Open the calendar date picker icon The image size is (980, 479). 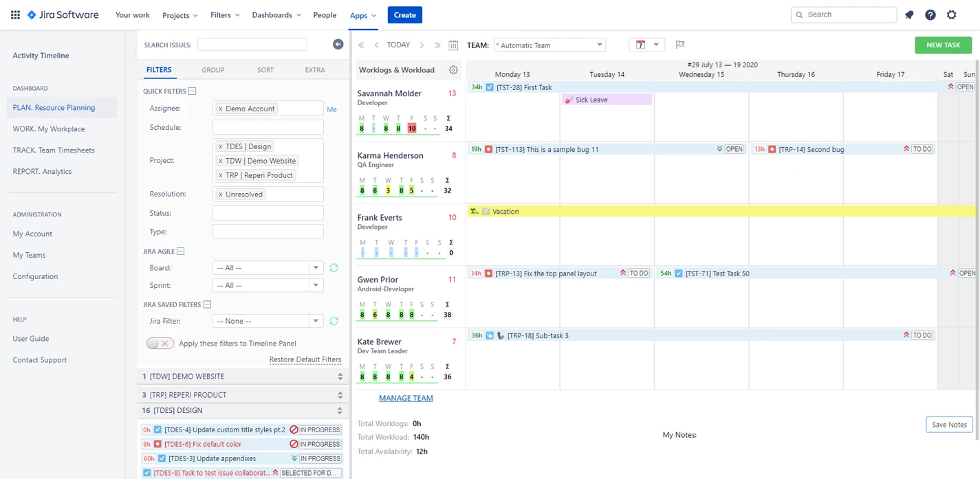(453, 45)
